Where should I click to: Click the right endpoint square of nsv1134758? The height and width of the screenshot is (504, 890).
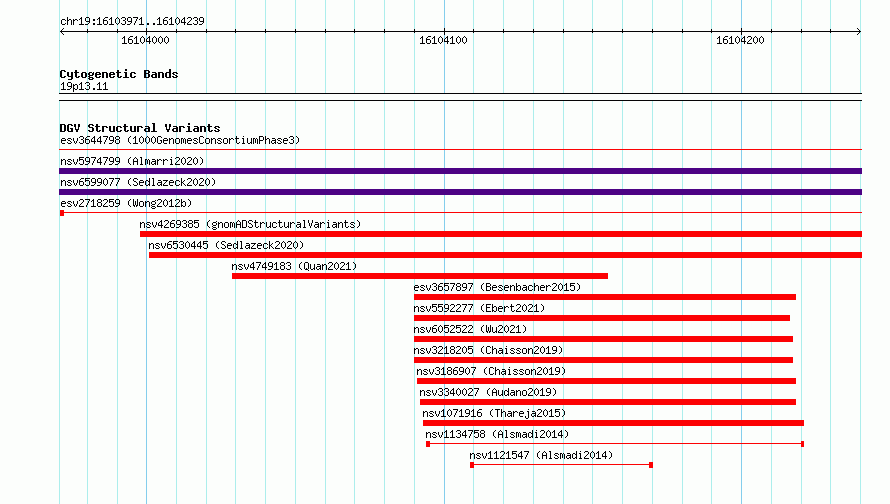click(802, 444)
